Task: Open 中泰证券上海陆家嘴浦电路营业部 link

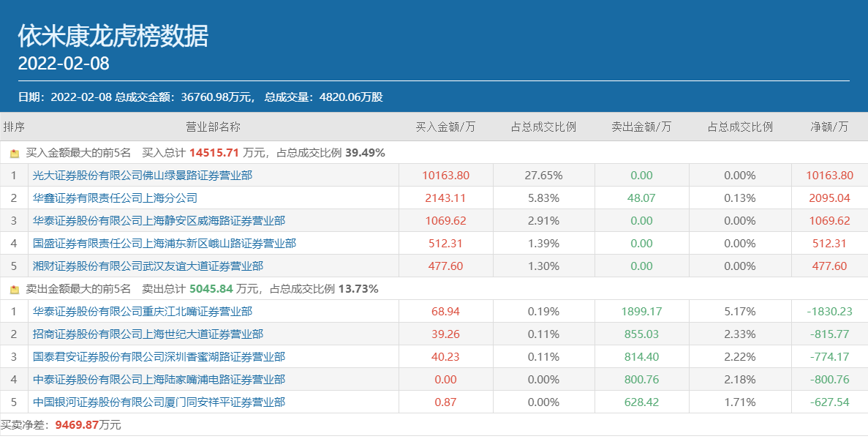Action: (x=159, y=380)
